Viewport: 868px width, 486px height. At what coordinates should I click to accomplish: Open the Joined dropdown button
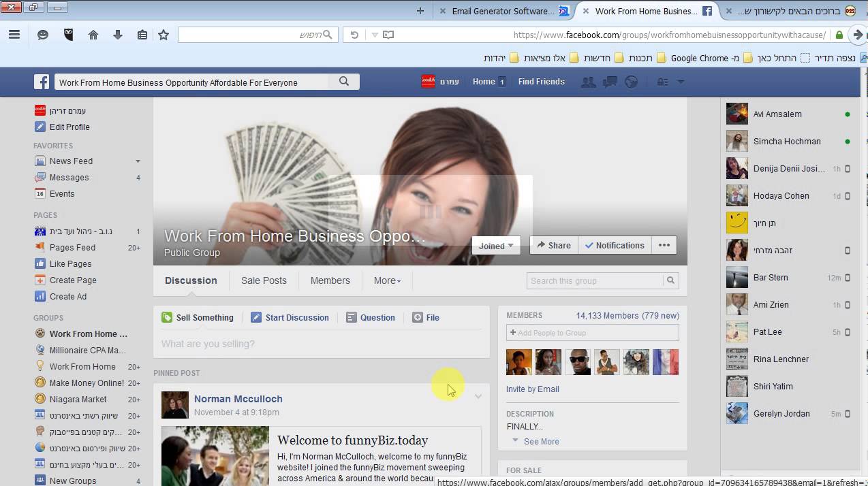pyautogui.click(x=496, y=246)
